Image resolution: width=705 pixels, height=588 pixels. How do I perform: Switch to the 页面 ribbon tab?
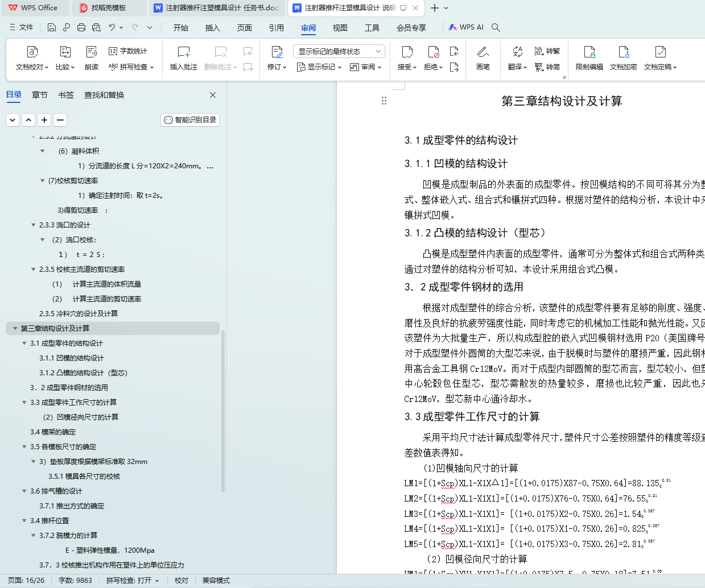coord(245,27)
